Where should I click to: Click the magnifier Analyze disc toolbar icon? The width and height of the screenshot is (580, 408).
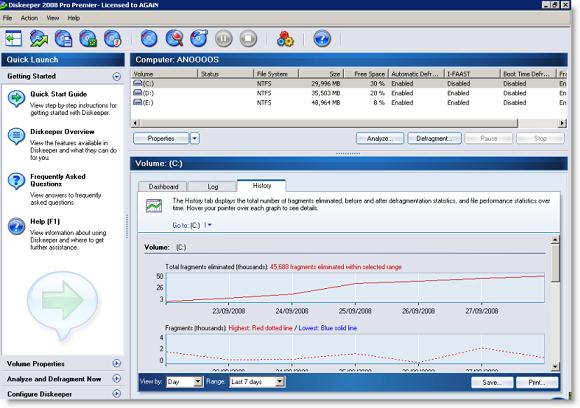pos(174,38)
